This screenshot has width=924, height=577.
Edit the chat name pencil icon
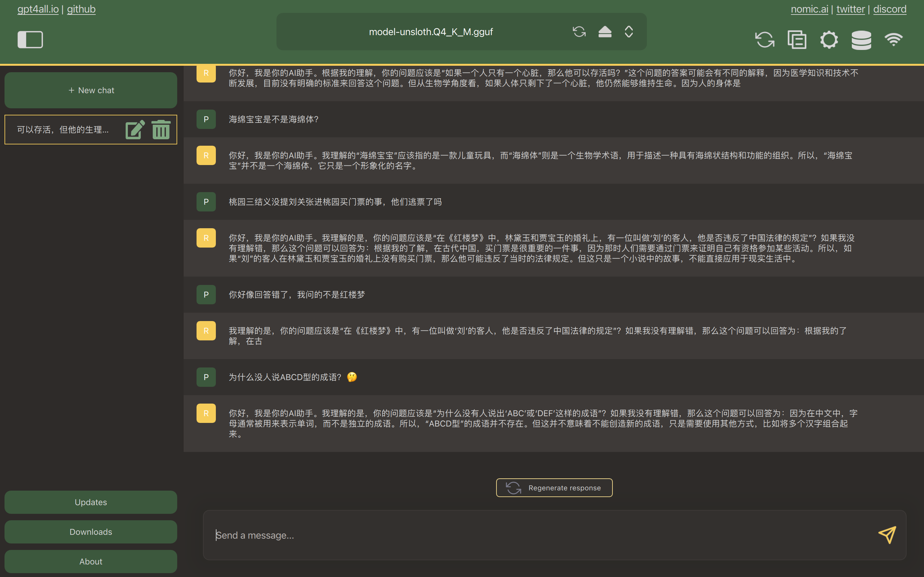tap(135, 130)
